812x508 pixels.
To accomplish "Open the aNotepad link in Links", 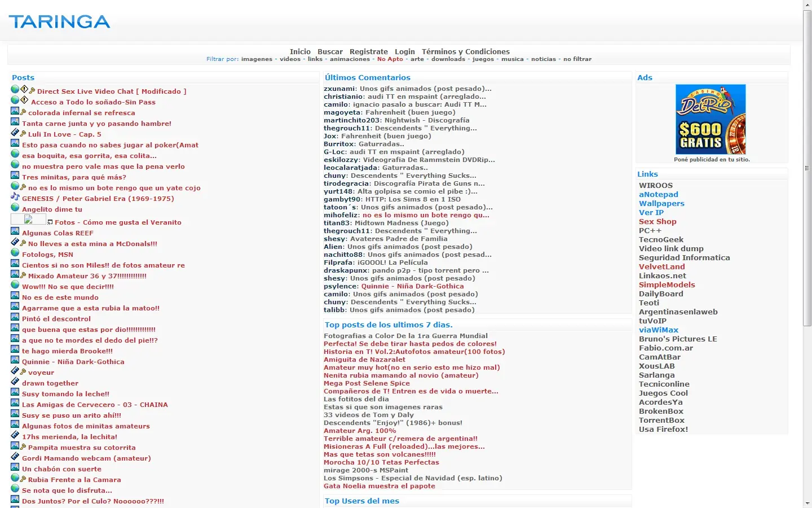I will pos(659,194).
